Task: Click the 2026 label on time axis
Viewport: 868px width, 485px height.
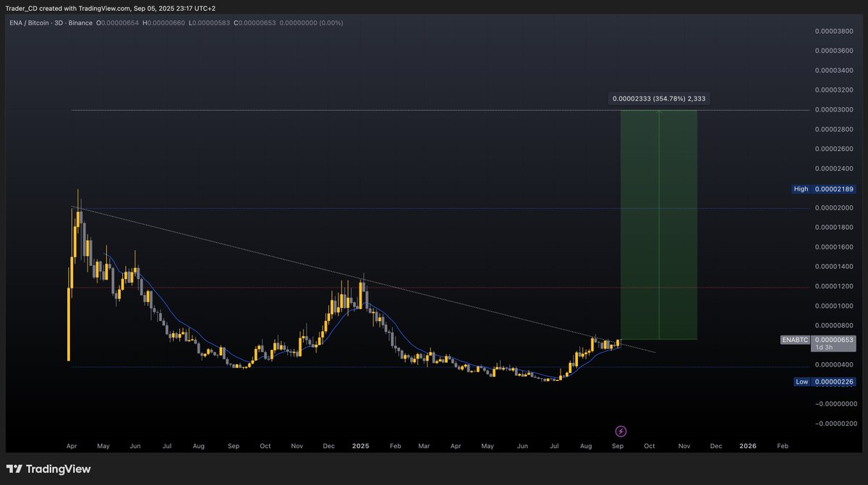Action: click(x=748, y=446)
